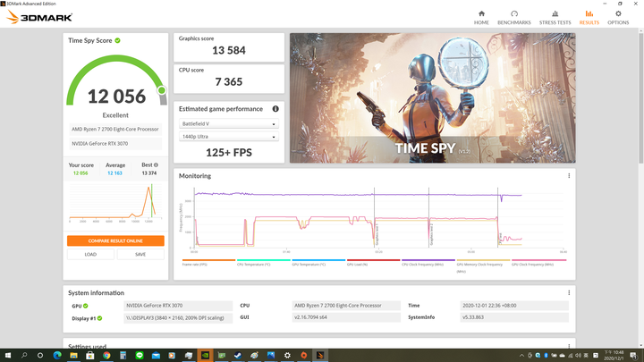Image resolution: width=644 pixels, height=362 pixels.
Task: Click the best score 13 374
Action: [149, 173]
